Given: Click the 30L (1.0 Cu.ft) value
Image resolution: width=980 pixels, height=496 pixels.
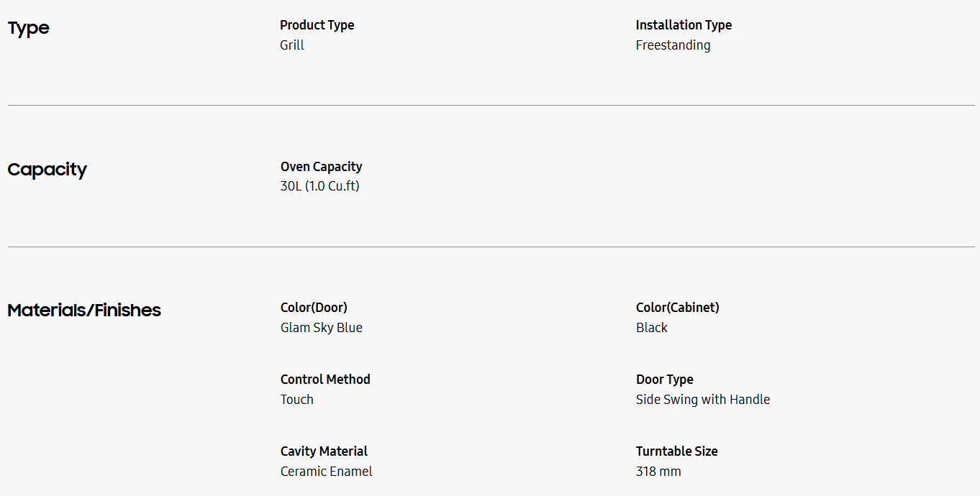Looking at the screenshot, I should tap(319, 186).
